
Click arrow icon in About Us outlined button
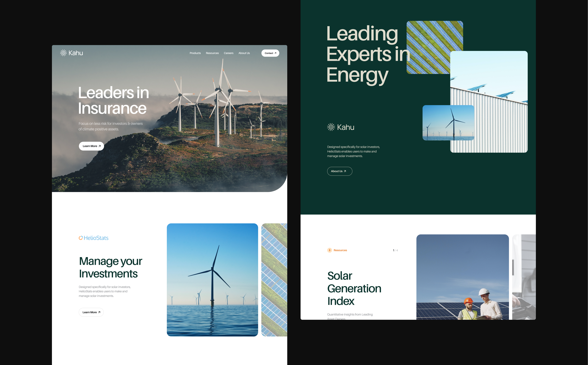pyautogui.click(x=345, y=171)
